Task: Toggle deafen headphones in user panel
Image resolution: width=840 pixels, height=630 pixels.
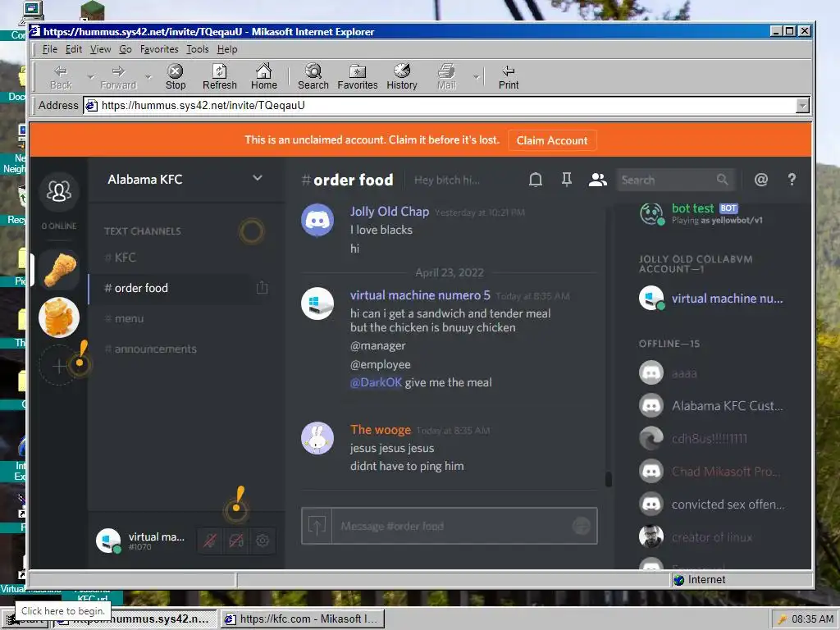Action: tap(236, 541)
